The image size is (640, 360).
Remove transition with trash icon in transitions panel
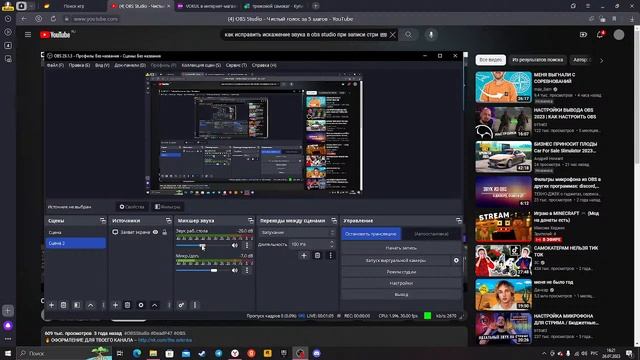coord(318,256)
